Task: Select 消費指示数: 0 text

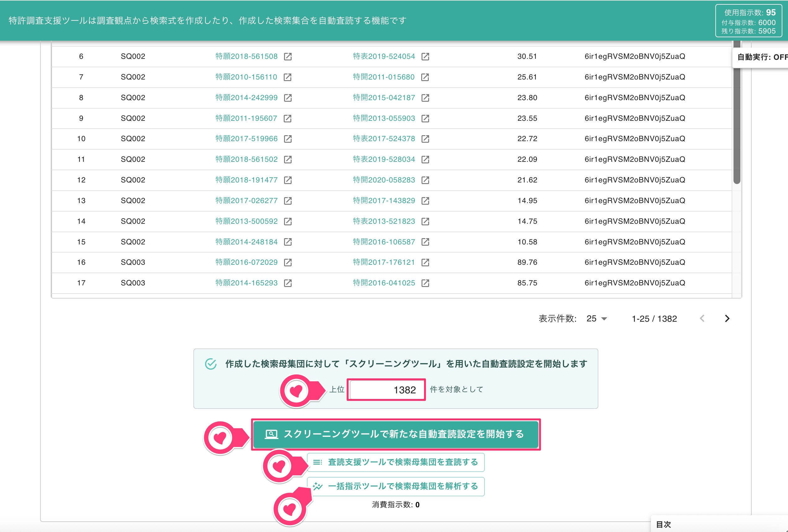Action: point(396,505)
